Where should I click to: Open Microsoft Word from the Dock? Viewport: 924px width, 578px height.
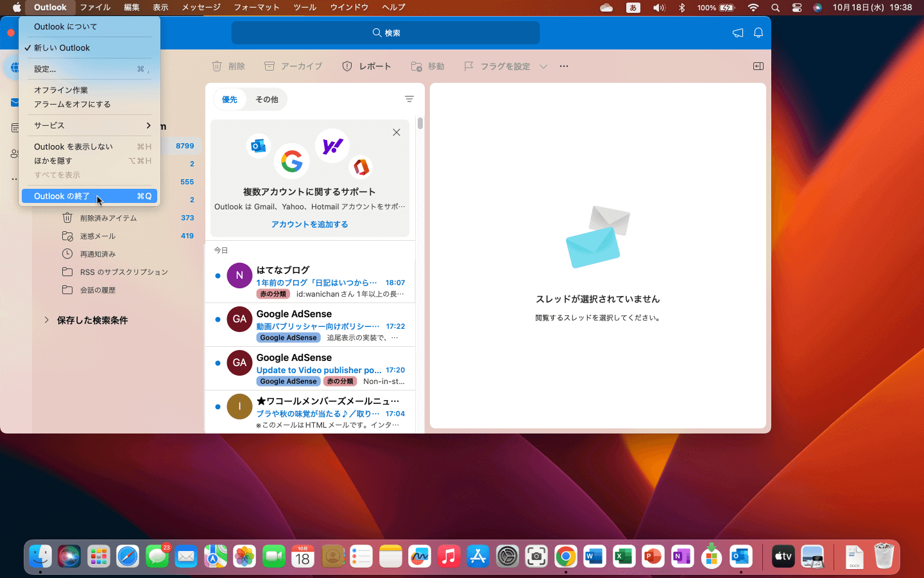594,556
